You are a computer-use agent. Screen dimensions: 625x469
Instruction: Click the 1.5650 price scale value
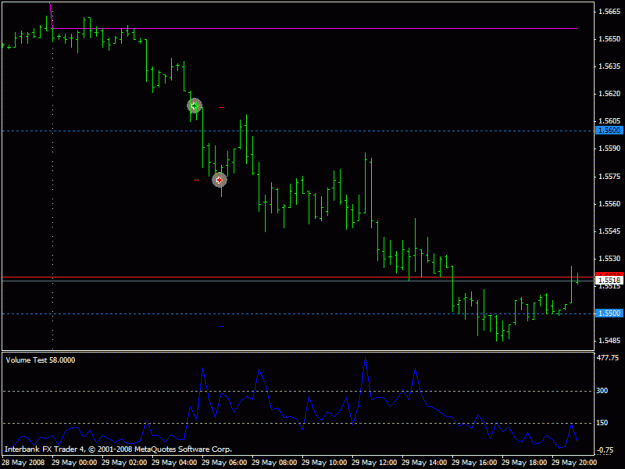tap(609, 39)
